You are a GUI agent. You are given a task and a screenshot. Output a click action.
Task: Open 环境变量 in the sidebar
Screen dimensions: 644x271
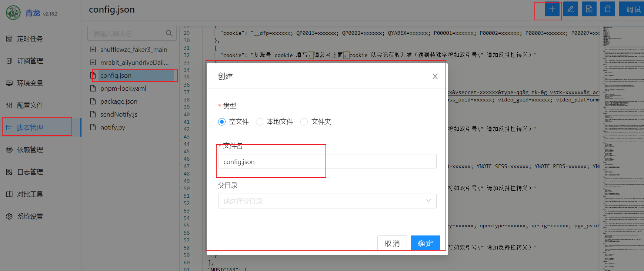pyautogui.click(x=41, y=83)
